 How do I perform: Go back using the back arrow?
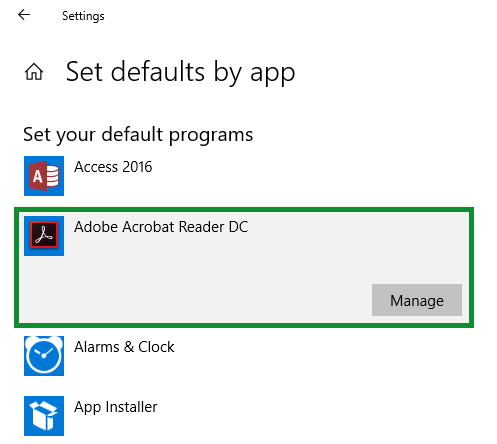coord(24,15)
